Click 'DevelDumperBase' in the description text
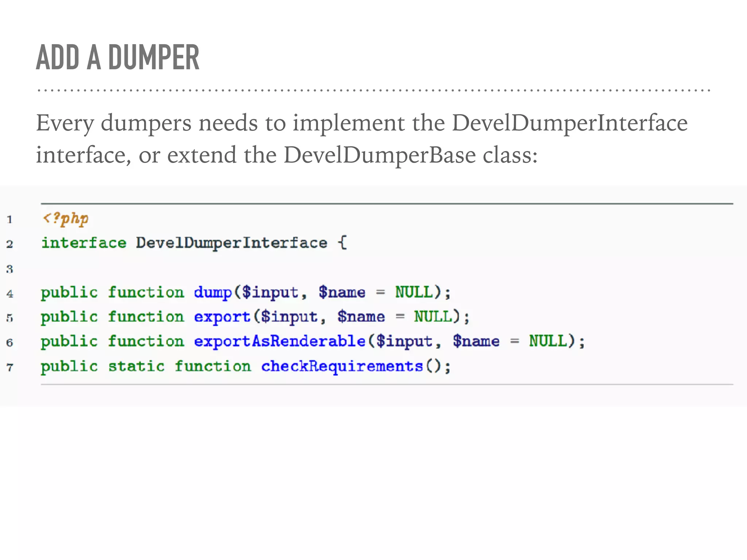 tap(380, 155)
